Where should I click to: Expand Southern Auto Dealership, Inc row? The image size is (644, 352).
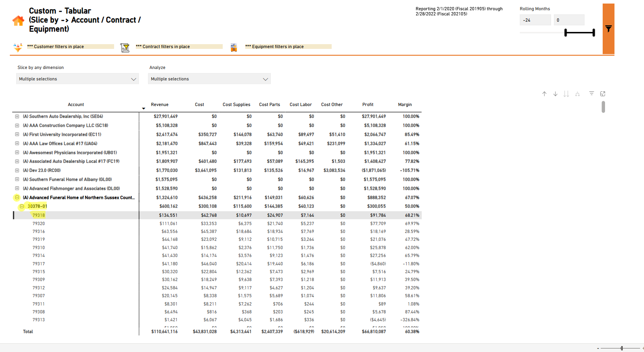[x=17, y=116]
